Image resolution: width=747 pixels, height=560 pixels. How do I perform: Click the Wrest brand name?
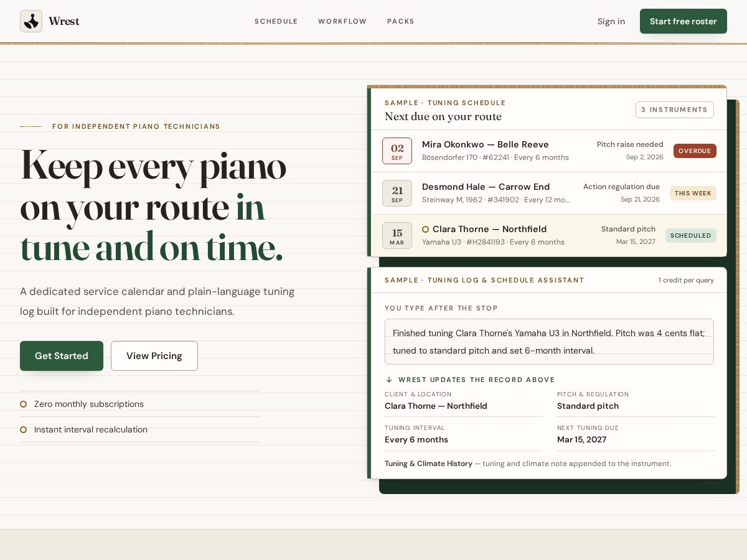[x=64, y=21]
